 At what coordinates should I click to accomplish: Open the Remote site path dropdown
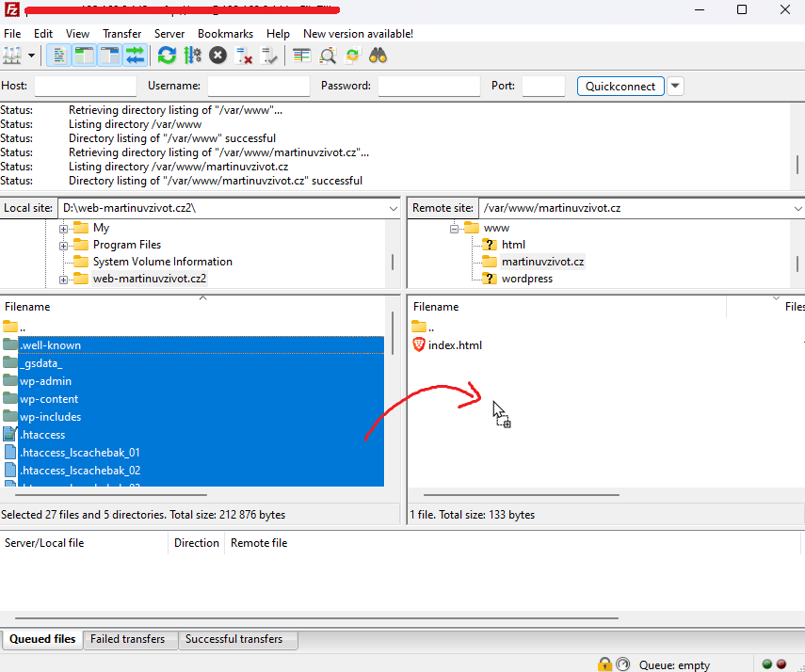coord(797,208)
